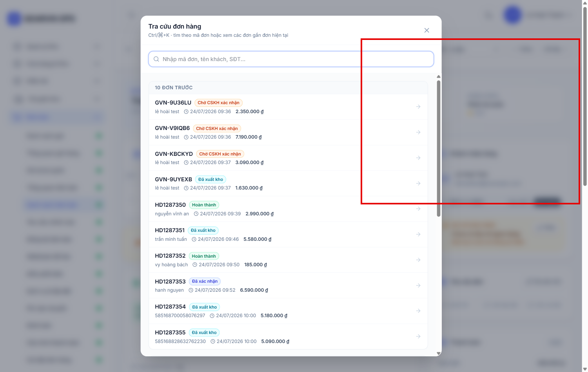
Task: Open order HD1287350 arrow icon
Action: pyautogui.click(x=418, y=209)
